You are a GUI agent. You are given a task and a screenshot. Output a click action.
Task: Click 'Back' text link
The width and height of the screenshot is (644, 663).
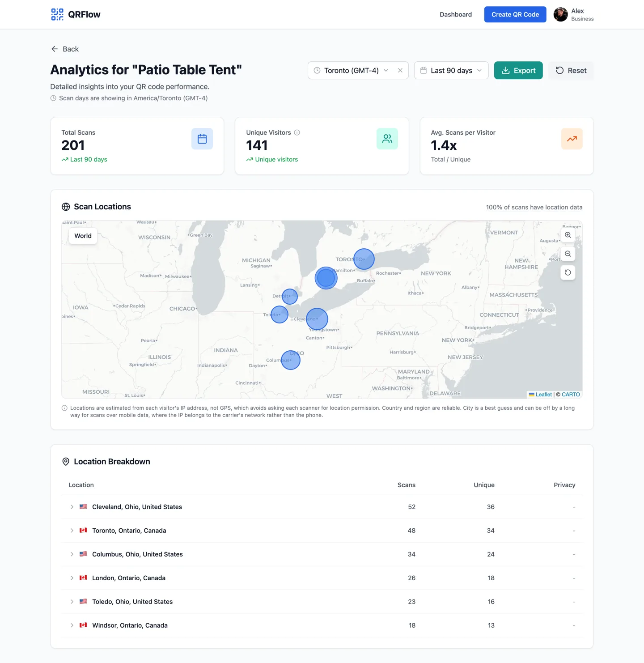(71, 49)
